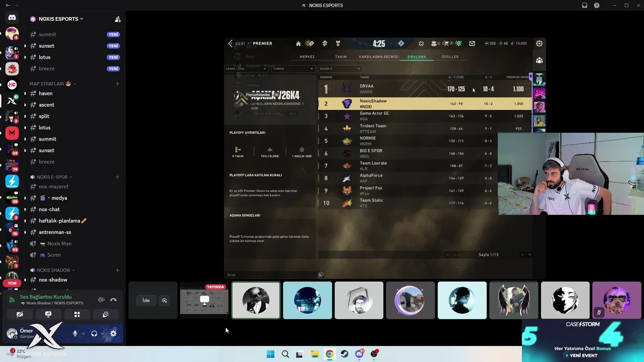Open Discord user settings gear
The image size is (644, 362).
point(113,333)
